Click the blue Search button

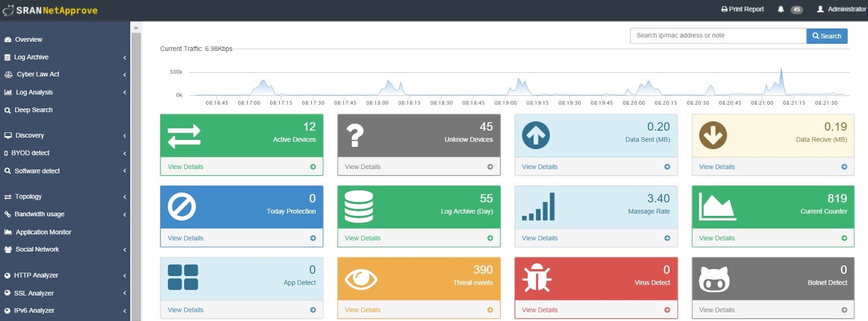(827, 36)
